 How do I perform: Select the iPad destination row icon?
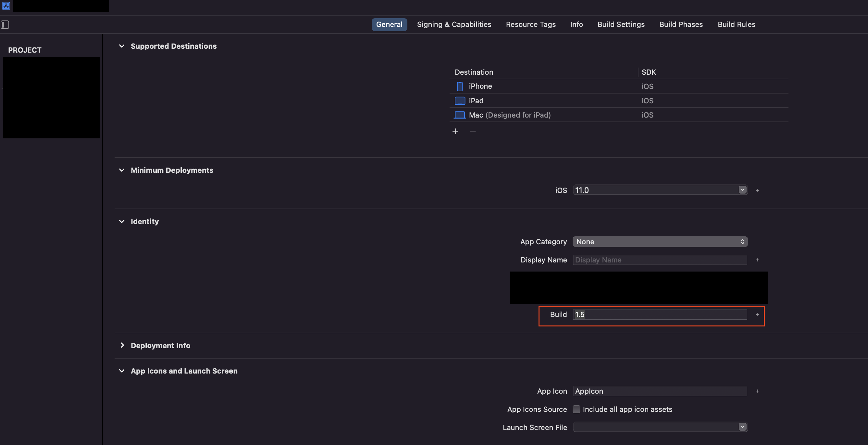pos(460,101)
